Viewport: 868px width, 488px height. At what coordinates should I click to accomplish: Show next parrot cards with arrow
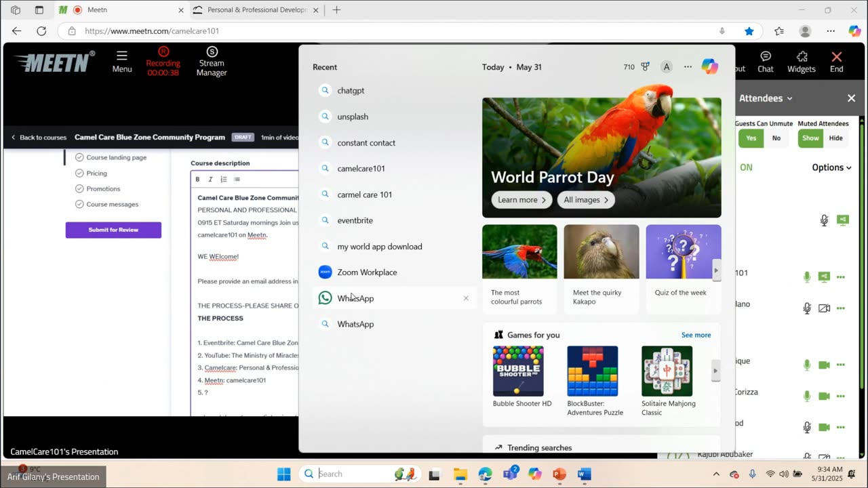click(715, 270)
